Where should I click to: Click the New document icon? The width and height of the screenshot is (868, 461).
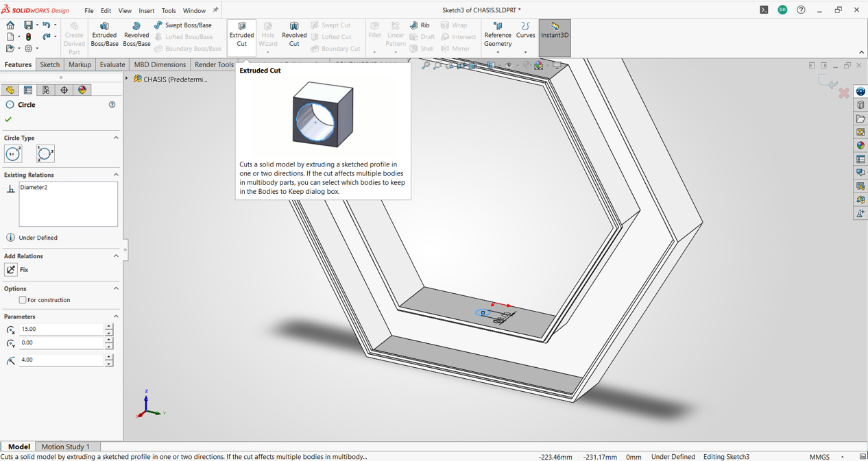click(10, 36)
